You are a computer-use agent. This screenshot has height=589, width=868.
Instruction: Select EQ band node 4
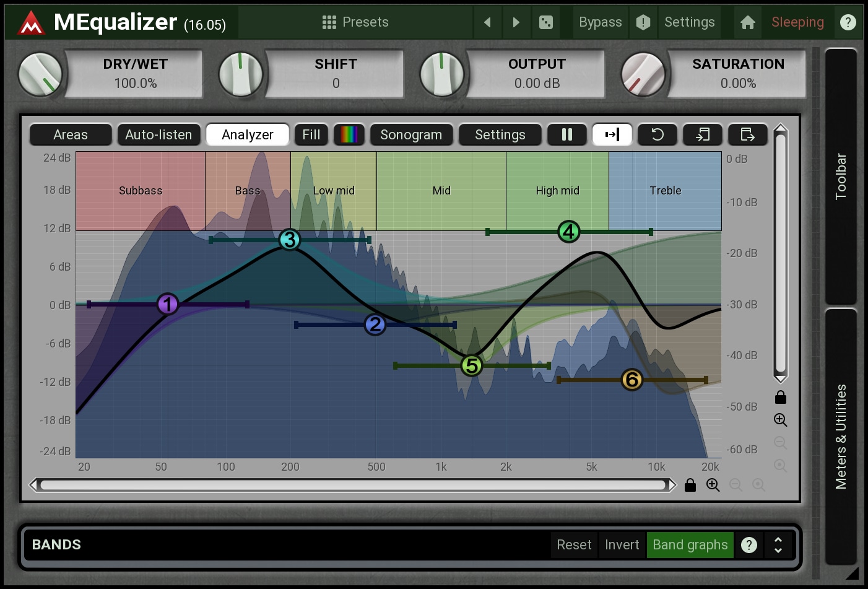[x=569, y=232]
